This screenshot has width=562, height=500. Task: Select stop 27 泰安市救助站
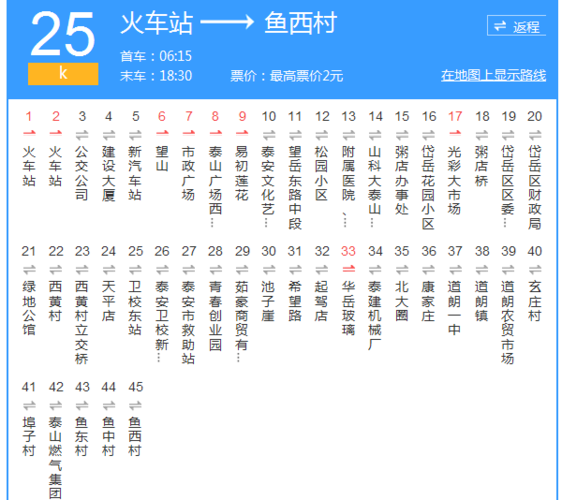pos(189,322)
